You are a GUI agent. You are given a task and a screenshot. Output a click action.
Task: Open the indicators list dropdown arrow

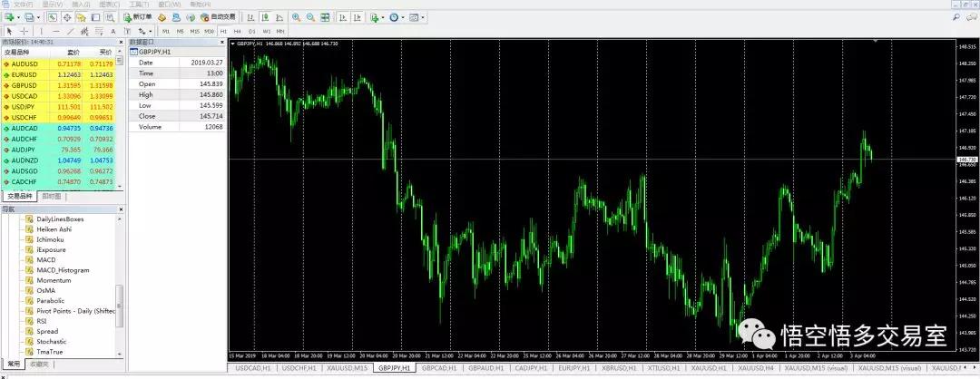tap(384, 17)
